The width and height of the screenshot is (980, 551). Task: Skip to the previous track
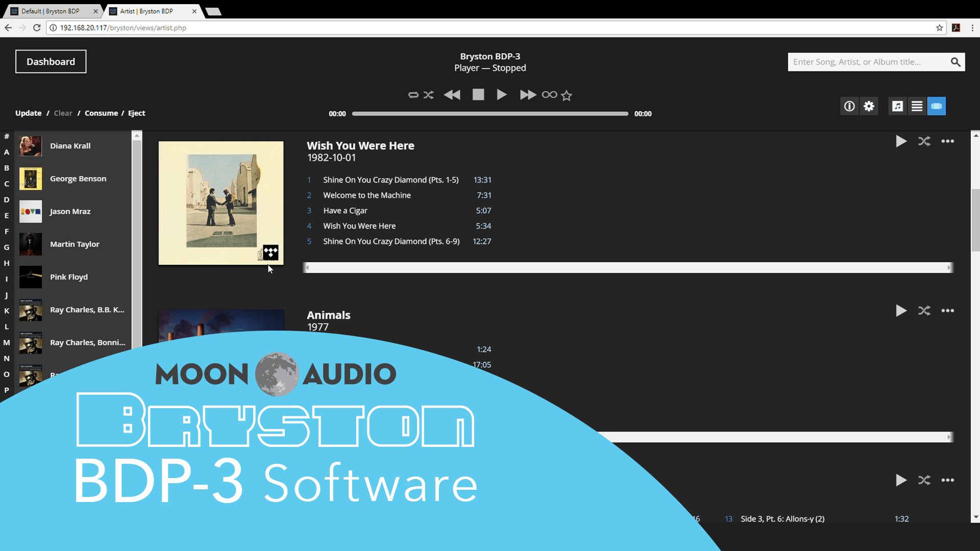[x=452, y=95]
